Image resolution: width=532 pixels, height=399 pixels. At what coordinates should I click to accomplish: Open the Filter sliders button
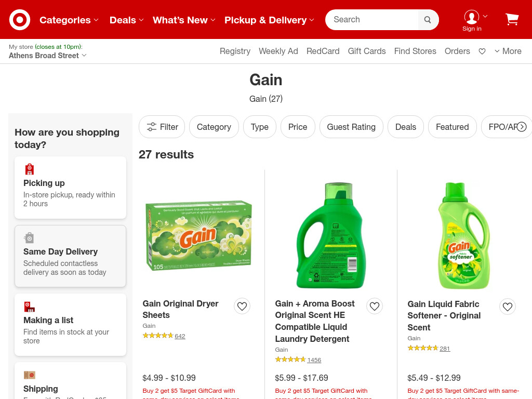click(162, 127)
